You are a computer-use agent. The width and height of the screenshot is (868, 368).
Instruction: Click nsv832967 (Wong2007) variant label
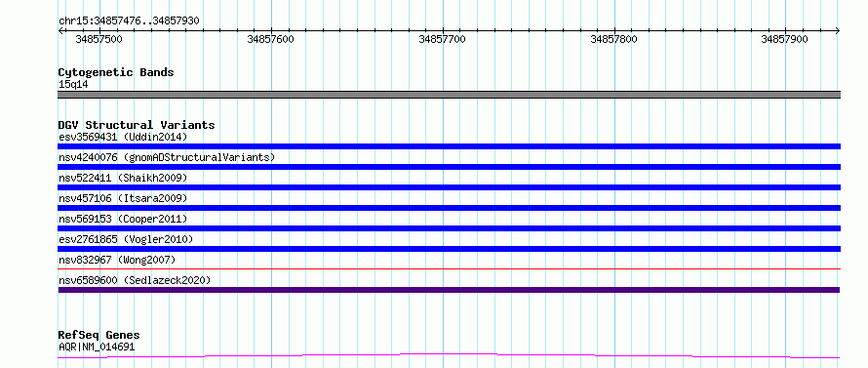point(117,260)
